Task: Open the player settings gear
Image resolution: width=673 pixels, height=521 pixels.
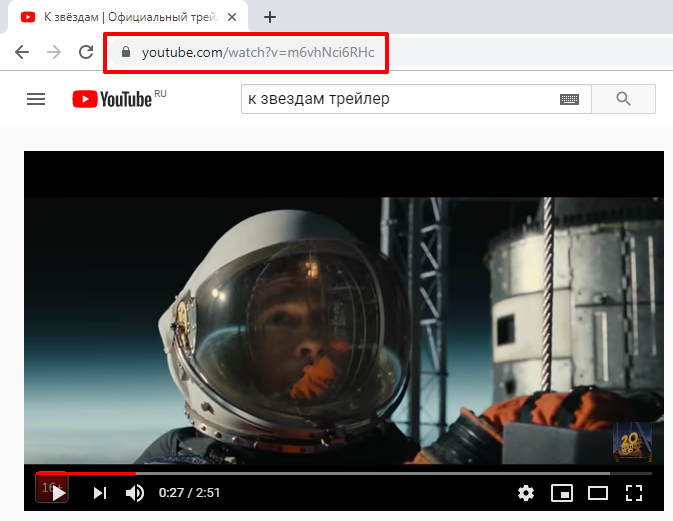Action: (x=526, y=493)
